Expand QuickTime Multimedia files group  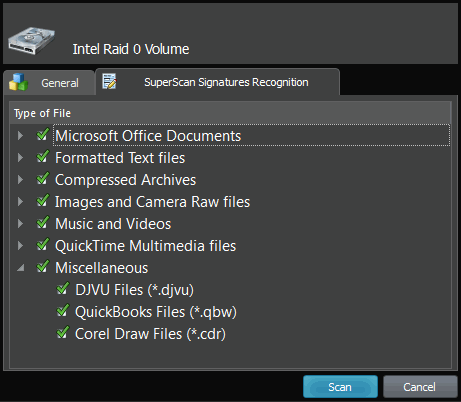pos(21,245)
